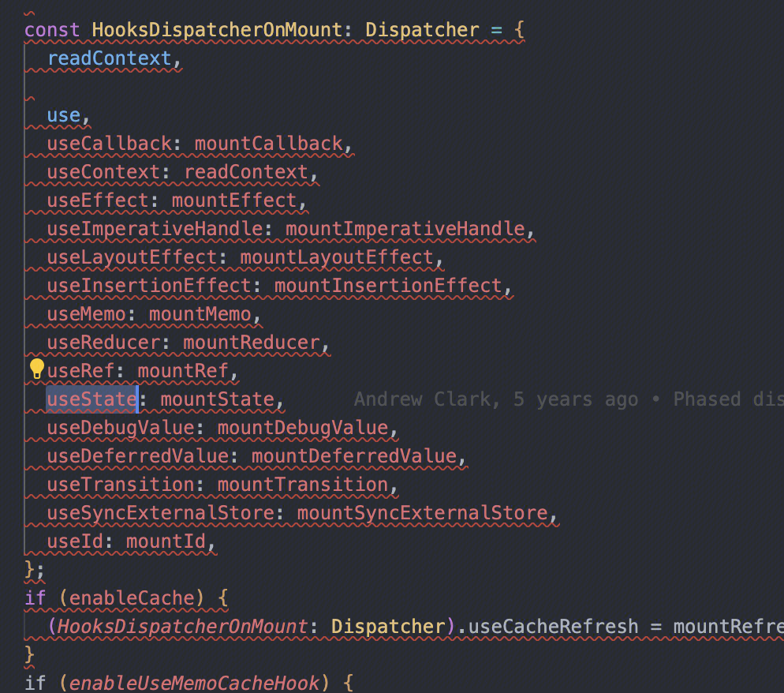Click the Andrew Clark git blame annotation
Viewport: 784px width, 693px height.
click(569, 399)
